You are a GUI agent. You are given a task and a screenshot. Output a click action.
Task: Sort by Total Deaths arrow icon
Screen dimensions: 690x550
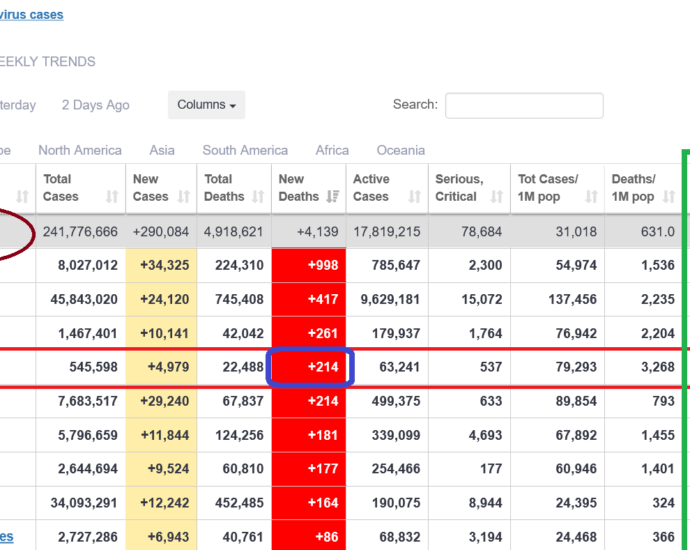tap(258, 197)
